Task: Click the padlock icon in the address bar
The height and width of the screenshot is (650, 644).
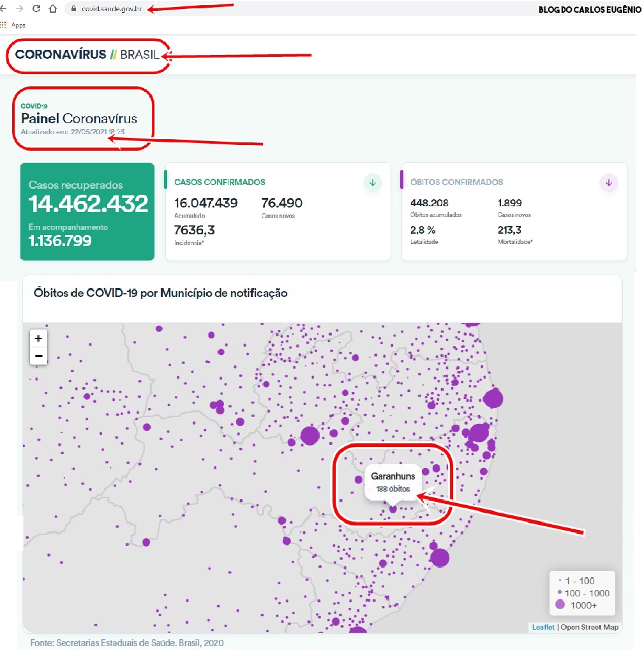Action: coord(73,10)
